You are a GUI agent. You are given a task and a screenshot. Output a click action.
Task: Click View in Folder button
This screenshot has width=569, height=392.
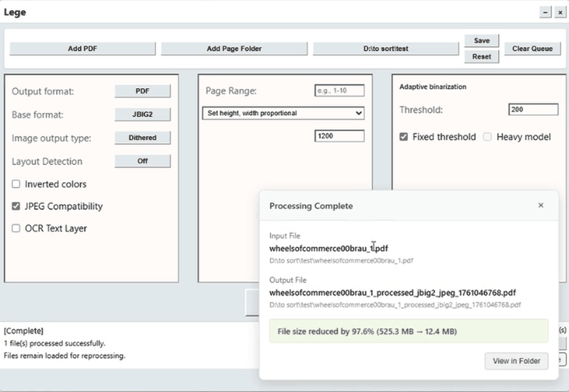pos(516,361)
